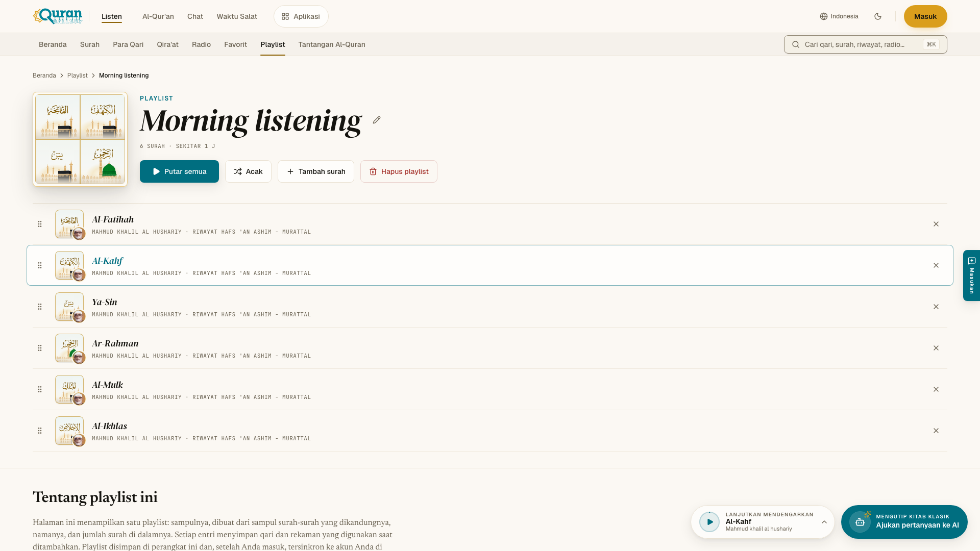Click the Masuk sign-in button
The image size is (980, 551).
(x=925, y=16)
